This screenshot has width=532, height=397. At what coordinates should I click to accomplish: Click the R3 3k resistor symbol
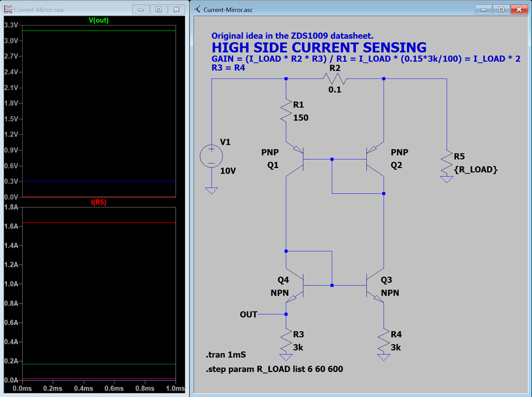coord(286,341)
